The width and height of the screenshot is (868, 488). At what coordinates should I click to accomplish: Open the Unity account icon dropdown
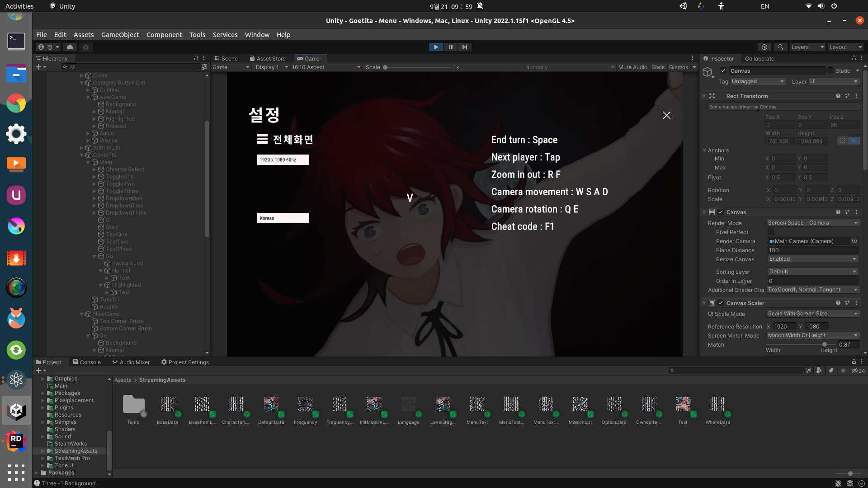[49, 47]
